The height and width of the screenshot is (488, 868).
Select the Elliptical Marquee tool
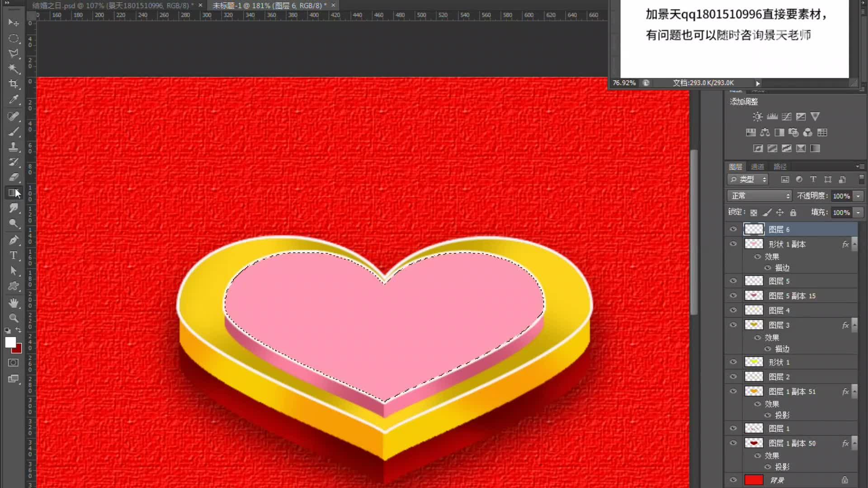click(x=14, y=38)
